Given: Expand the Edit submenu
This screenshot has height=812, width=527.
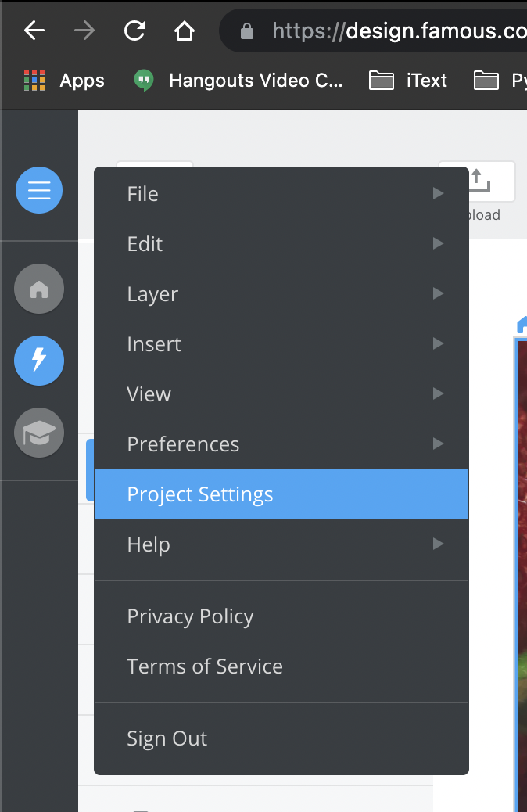Looking at the screenshot, I should click(x=281, y=244).
